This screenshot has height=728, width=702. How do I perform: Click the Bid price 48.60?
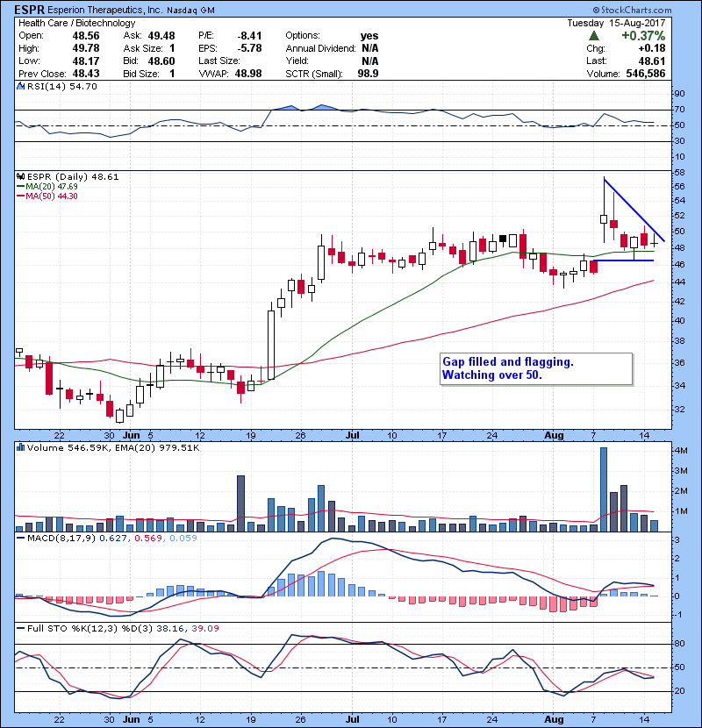(x=161, y=61)
